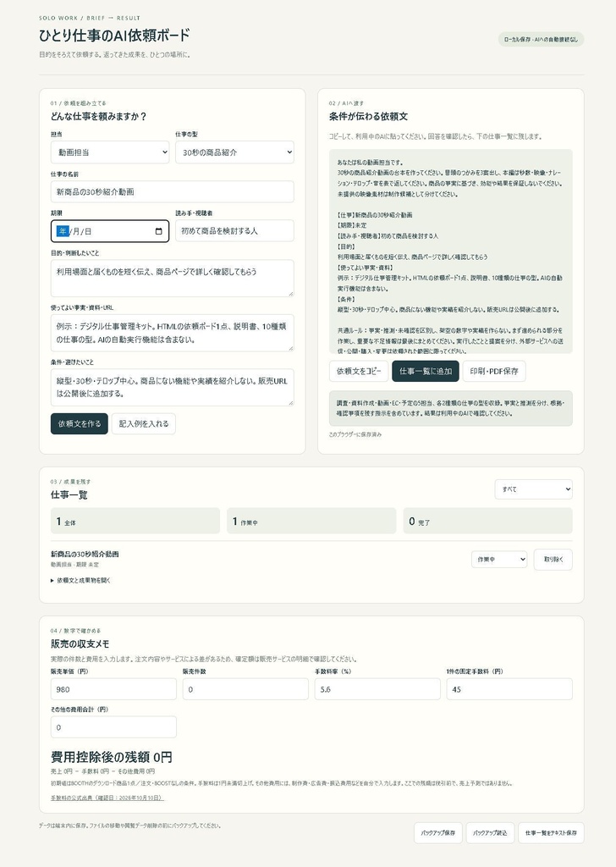The height and width of the screenshot is (867, 616).
Task: Click the year segment in the date field
Action: (x=63, y=231)
